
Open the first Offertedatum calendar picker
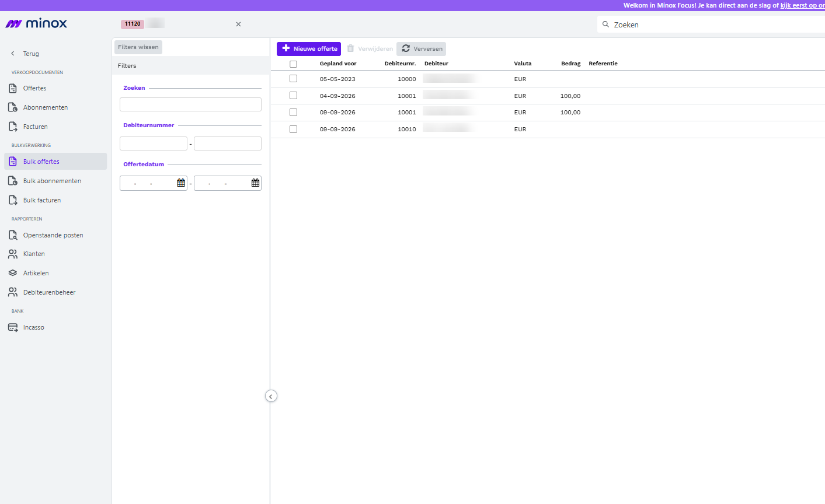(x=181, y=183)
